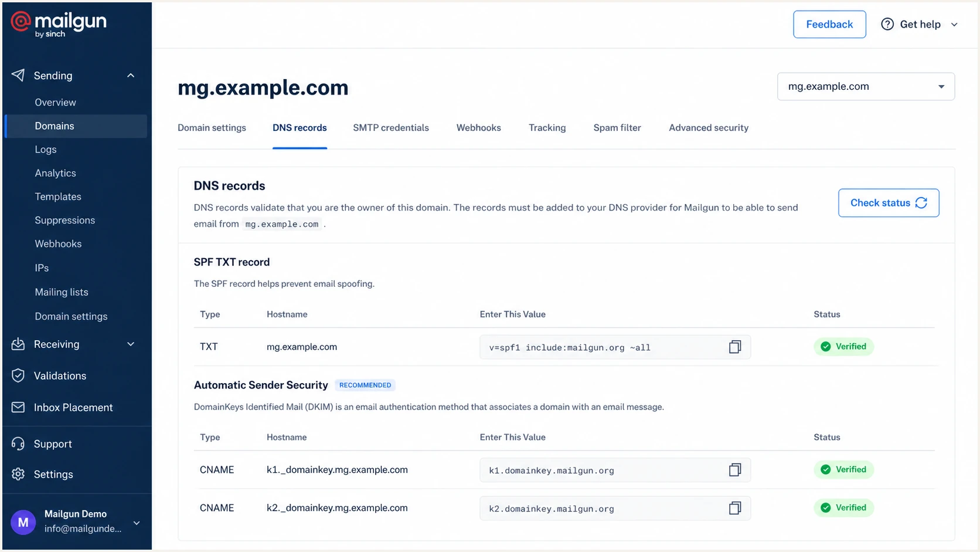The image size is (980, 552).
Task: Click the RECOMMENDED badge
Action: pos(365,385)
